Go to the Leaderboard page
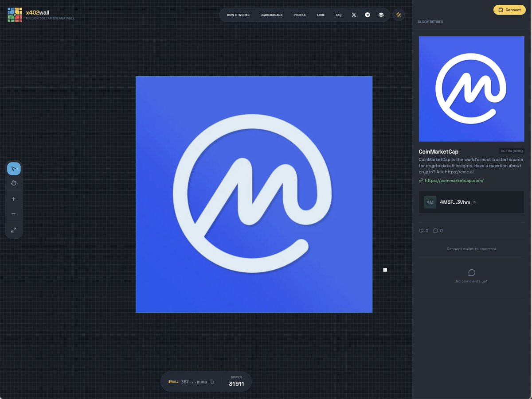This screenshot has width=532, height=399. pyautogui.click(x=271, y=15)
